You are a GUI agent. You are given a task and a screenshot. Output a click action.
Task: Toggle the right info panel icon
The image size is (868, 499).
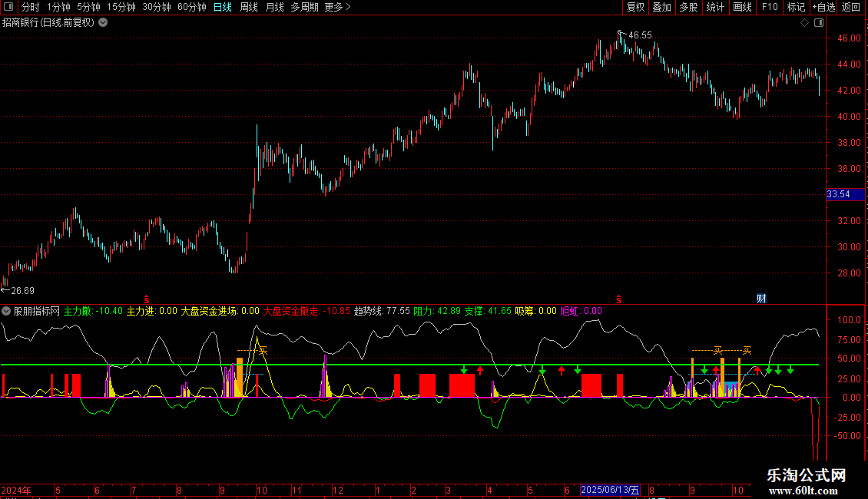819,23
